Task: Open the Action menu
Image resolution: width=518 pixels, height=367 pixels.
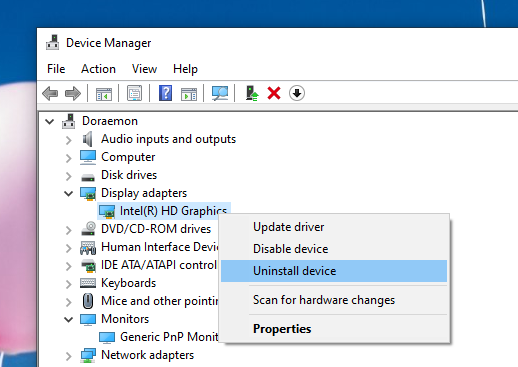Action: tap(98, 69)
